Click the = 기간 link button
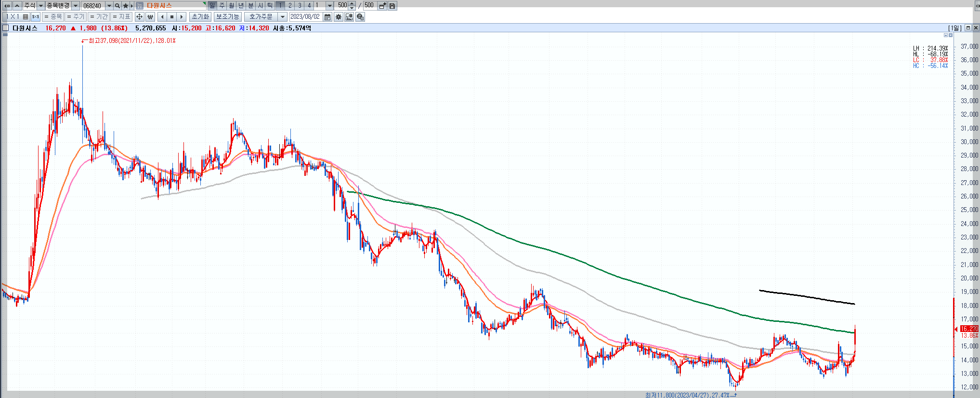Screen dimensions: 980x398 (99, 17)
